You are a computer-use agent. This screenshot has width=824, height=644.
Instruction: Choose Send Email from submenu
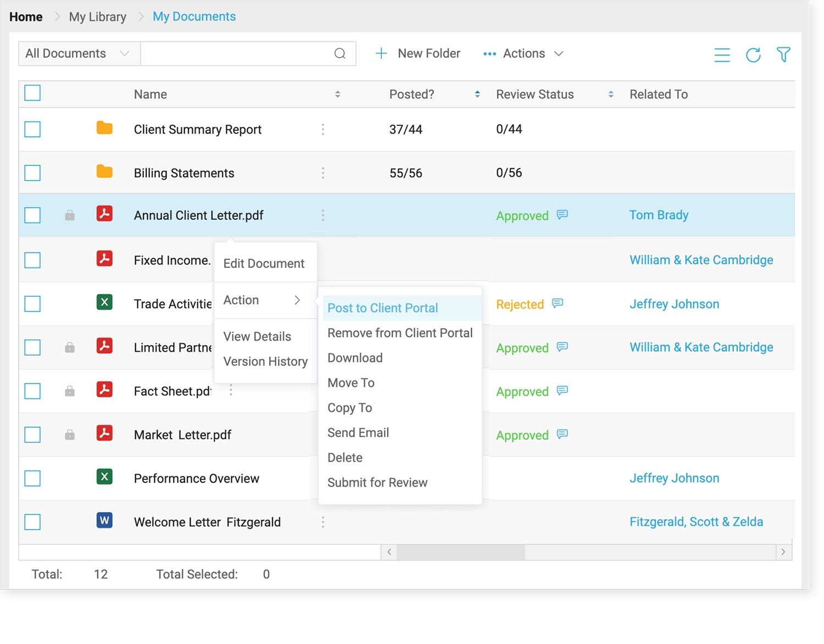point(358,432)
